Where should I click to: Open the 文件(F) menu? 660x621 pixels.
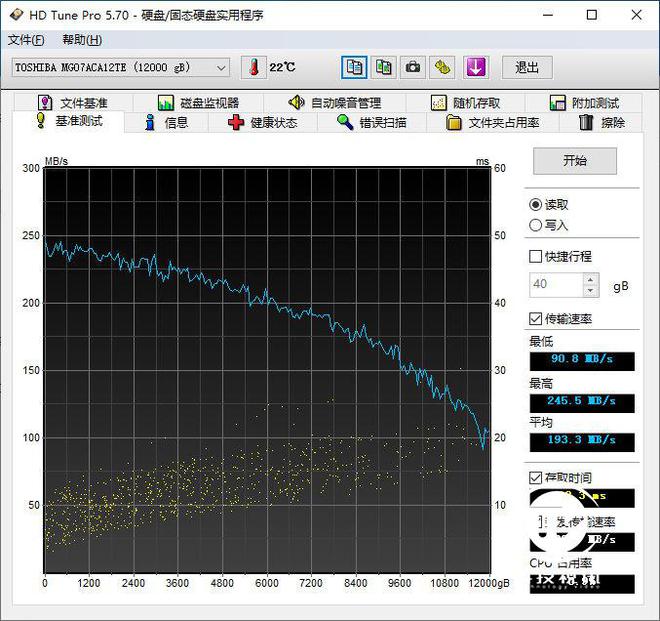coord(26,40)
